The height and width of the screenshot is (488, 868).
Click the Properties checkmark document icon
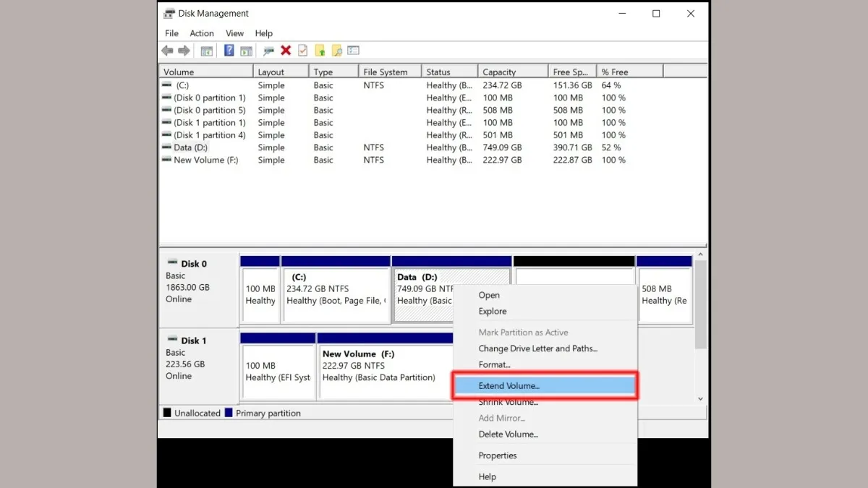(x=302, y=51)
